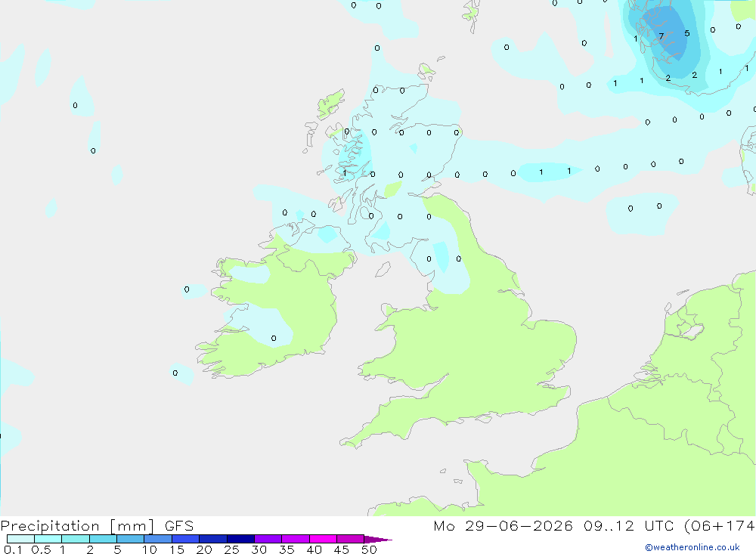Click the 09..12 UTC time label

[629, 526]
